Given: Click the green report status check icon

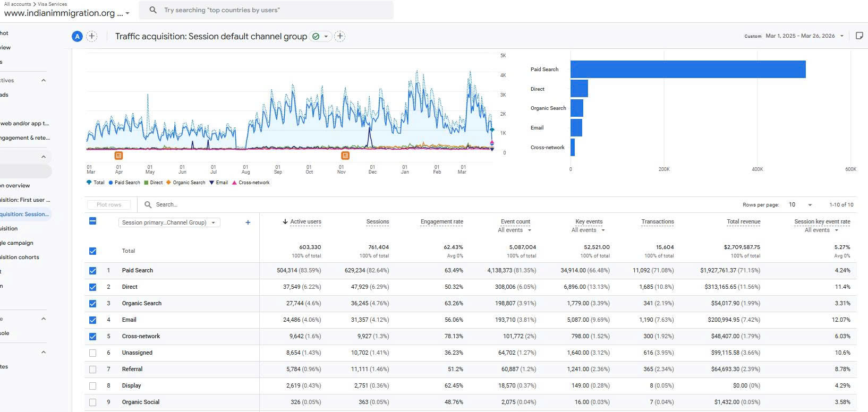Looking at the screenshot, I should [316, 36].
